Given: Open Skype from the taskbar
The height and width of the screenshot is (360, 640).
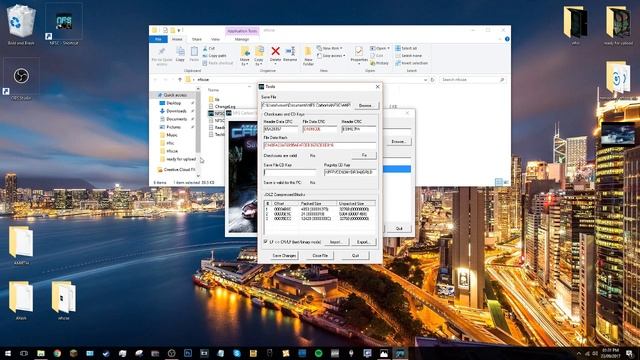Looking at the screenshot, I should [237, 353].
